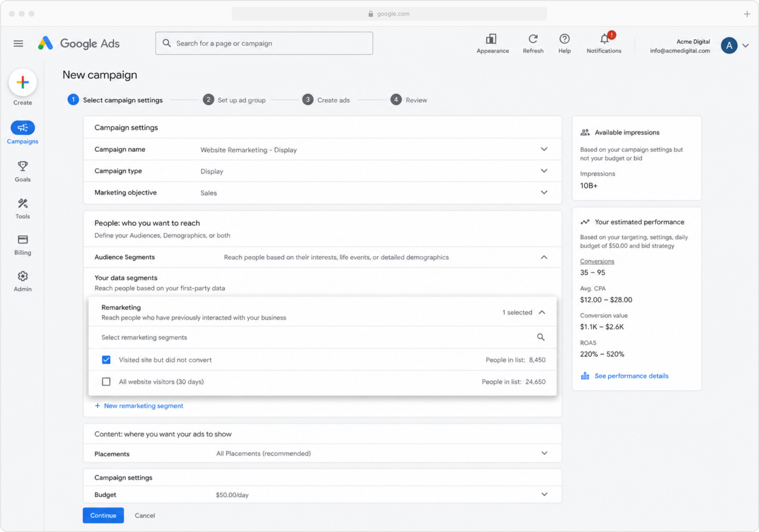Expand the Budget row
The image size is (759, 532).
pyautogui.click(x=544, y=494)
